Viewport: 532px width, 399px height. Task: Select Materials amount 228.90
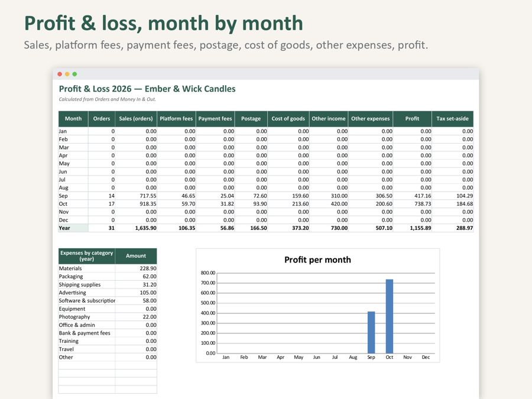pos(136,268)
